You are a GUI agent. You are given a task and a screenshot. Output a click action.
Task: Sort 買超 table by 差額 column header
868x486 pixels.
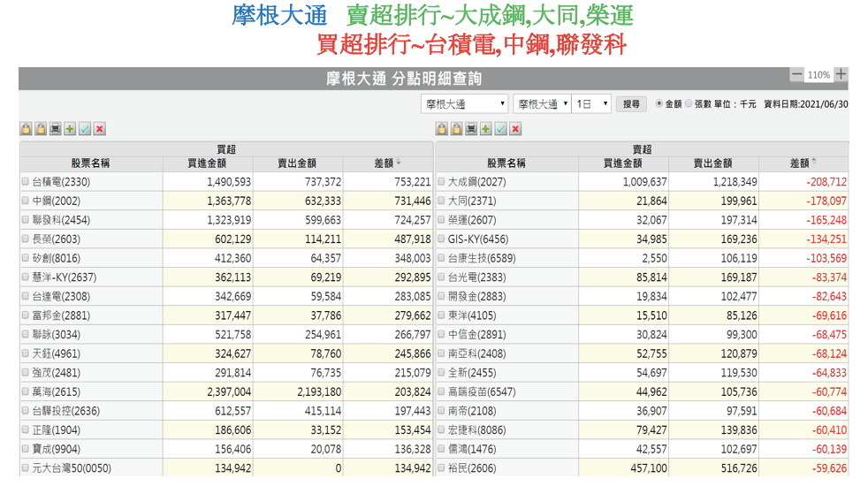[x=387, y=163]
